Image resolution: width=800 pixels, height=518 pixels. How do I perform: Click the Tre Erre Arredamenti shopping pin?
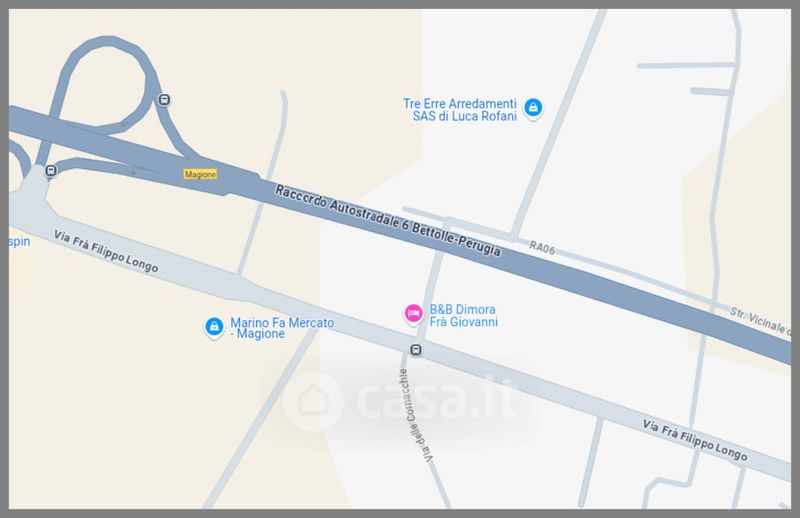533,108
